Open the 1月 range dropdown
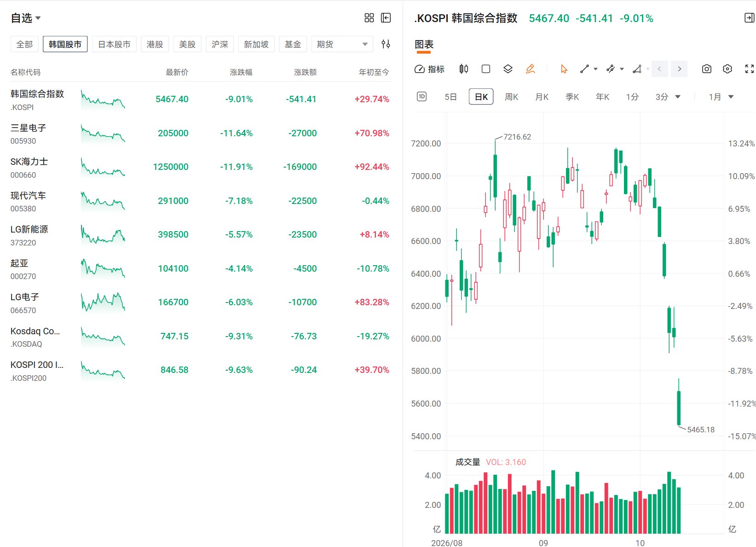This screenshot has width=756, height=547. pyautogui.click(x=721, y=97)
